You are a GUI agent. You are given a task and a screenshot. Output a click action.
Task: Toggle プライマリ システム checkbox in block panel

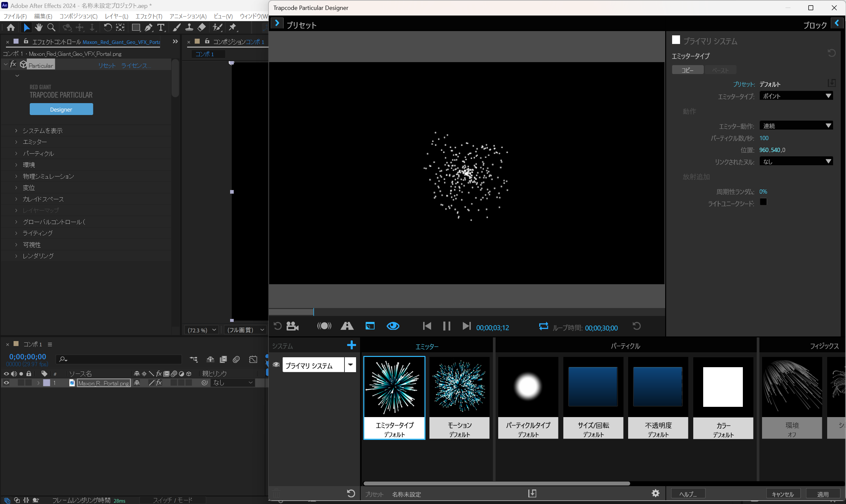click(676, 40)
